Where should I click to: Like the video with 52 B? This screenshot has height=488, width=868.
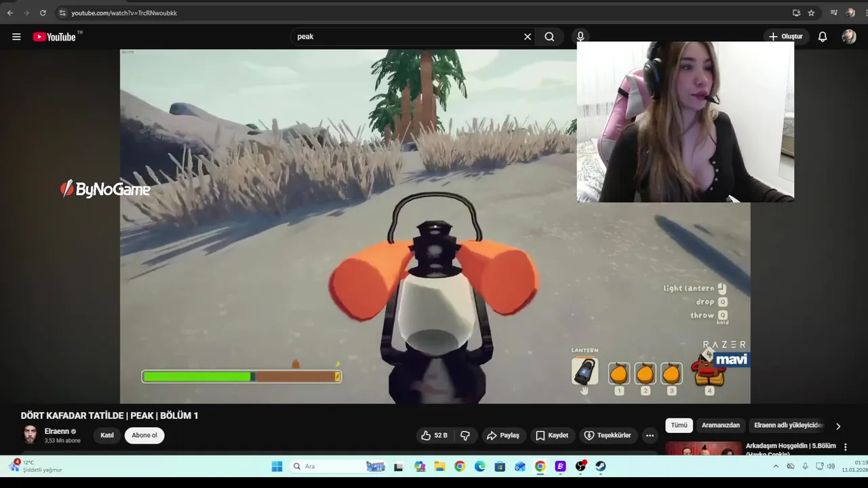[434, 435]
